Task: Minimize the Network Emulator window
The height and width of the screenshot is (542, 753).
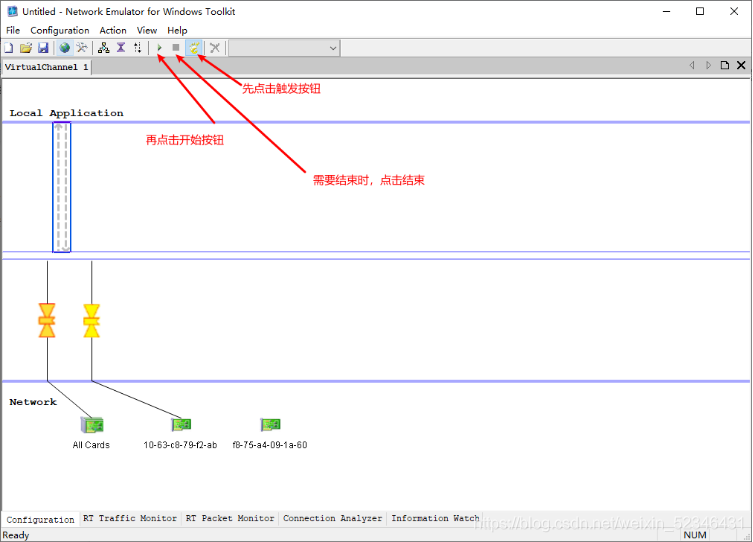Action: coord(667,12)
